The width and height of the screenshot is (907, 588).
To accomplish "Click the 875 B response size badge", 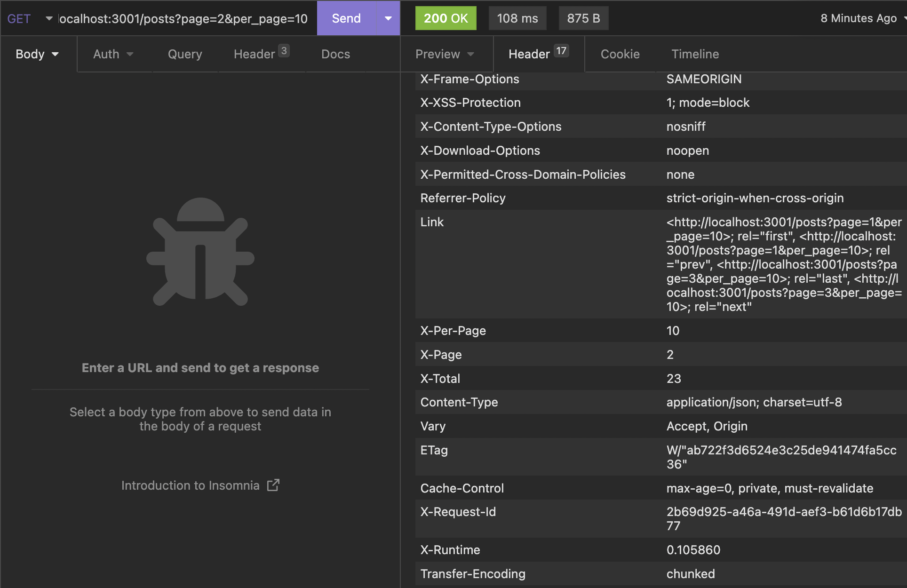I will click(x=583, y=18).
